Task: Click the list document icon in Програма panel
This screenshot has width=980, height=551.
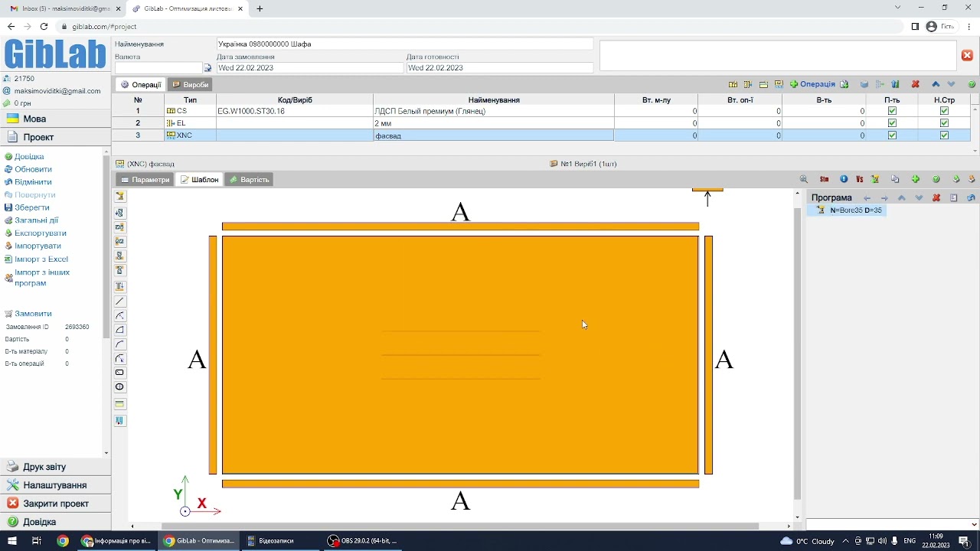Action: [x=954, y=197]
